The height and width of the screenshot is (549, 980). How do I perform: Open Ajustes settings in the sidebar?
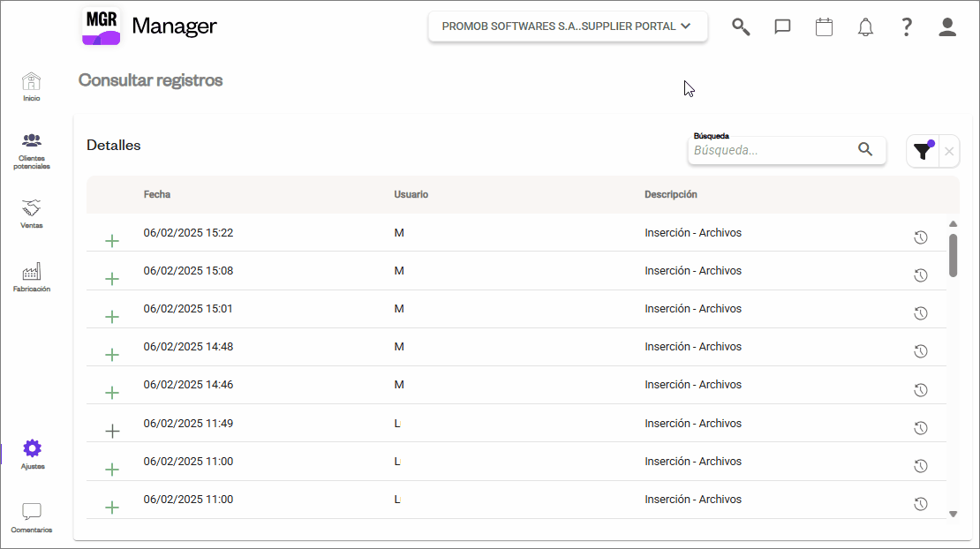coord(32,454)
